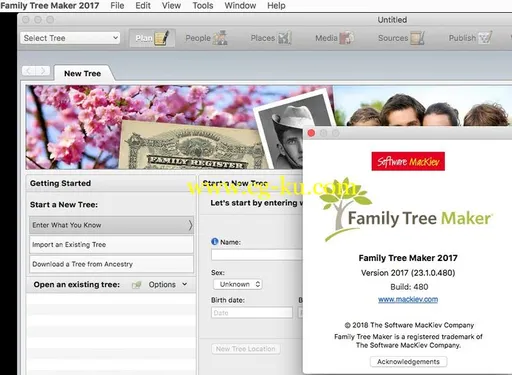The width and height of the screenshot is (512, 375).
Task: Expand the Select Tree dropdown
Action: pyautogui.click(x=70, y=38)
